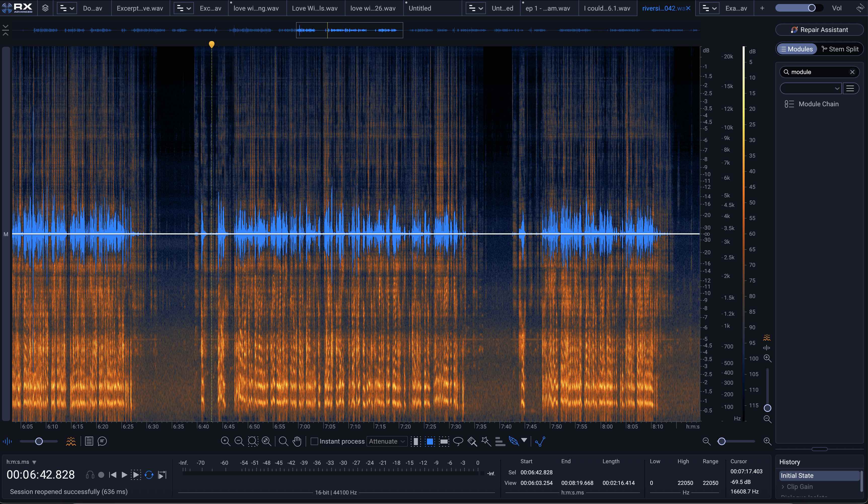This screenshot has height=504, width=868.
Task: Click the Repair Assistant button
Action: coord(819,30)
